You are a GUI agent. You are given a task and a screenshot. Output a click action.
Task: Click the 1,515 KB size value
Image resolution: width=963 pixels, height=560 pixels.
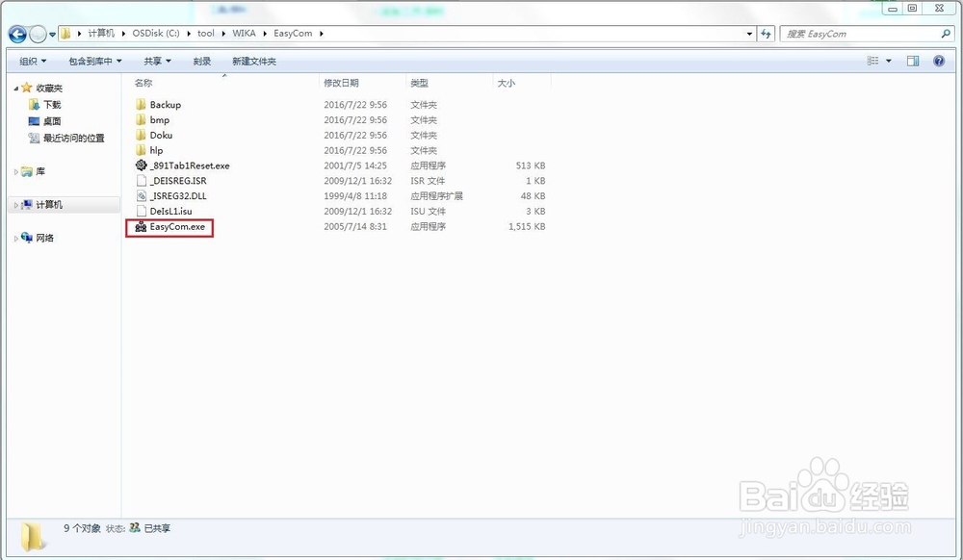(527, 226)
